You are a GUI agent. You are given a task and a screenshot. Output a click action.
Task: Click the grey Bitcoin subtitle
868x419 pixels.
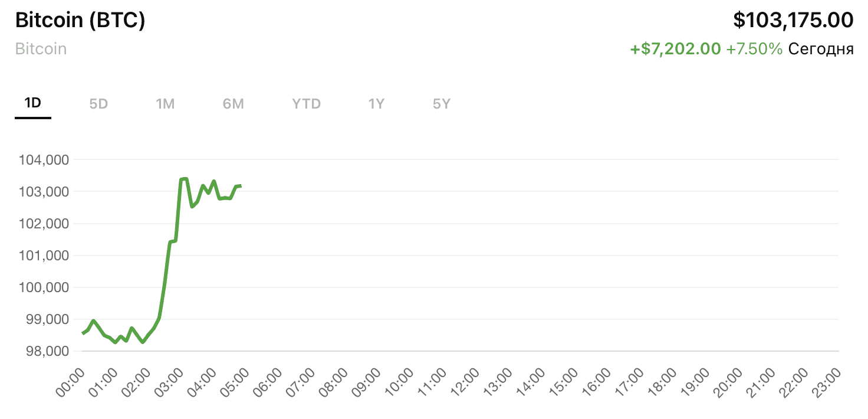(41, 48)
